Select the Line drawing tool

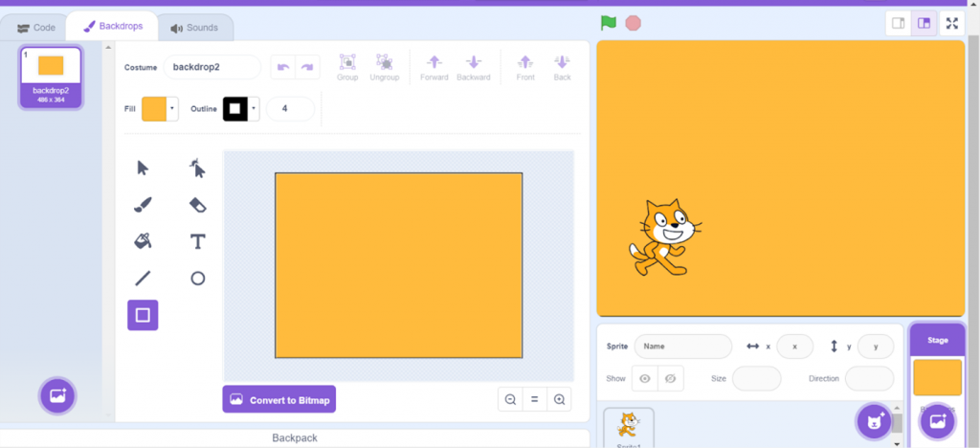click(x=143, y=278)
